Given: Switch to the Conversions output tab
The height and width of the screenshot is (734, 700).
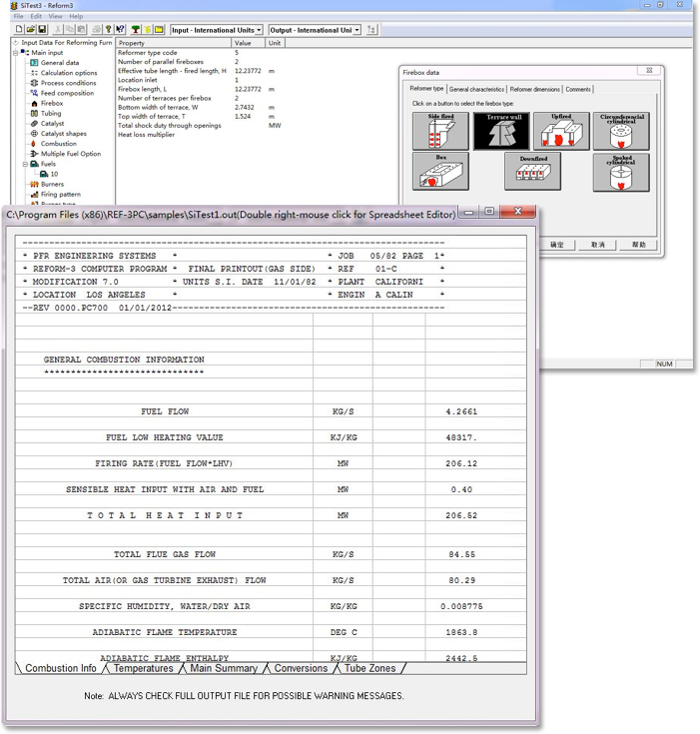Looking at the screenshot, I should click(x=301, y=668).
